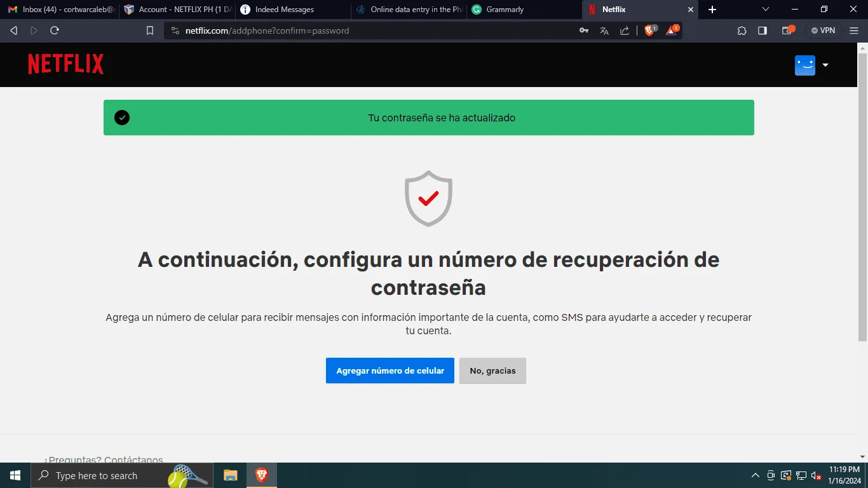Open the Windows Start menu
The height and width of the screenshot is (488, 868).
tap(15, 475)
